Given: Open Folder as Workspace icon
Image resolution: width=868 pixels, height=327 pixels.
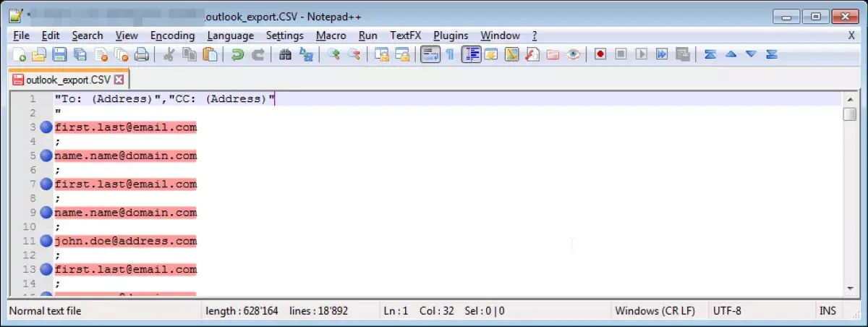Looking at the screenshot, I should [x=553, y=54].
